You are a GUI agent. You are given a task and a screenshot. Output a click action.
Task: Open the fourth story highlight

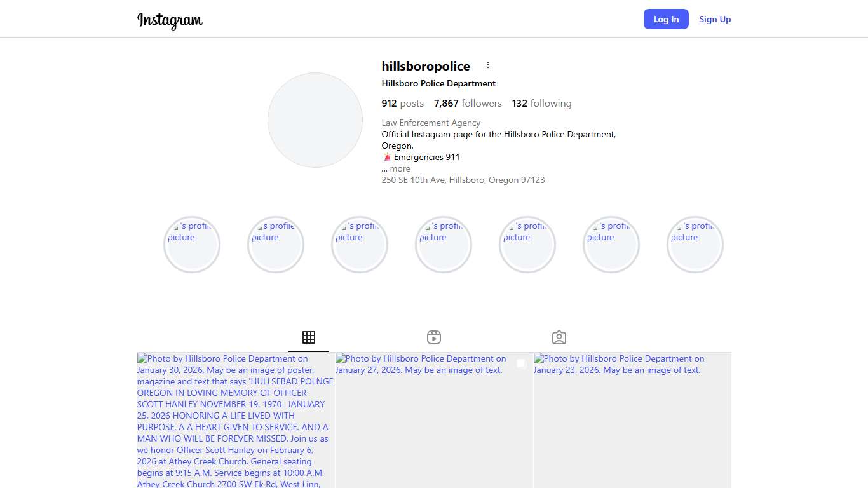[444, 245]
